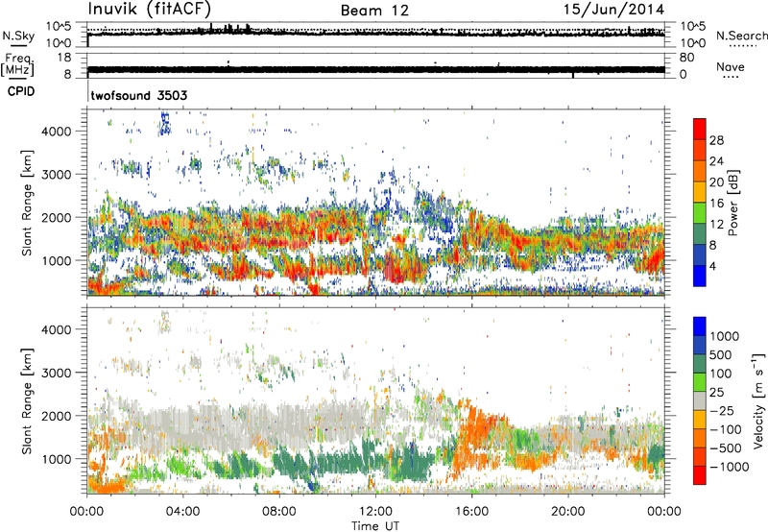
Task: Click the '20:00' time tick label
Action: (567, 512)
